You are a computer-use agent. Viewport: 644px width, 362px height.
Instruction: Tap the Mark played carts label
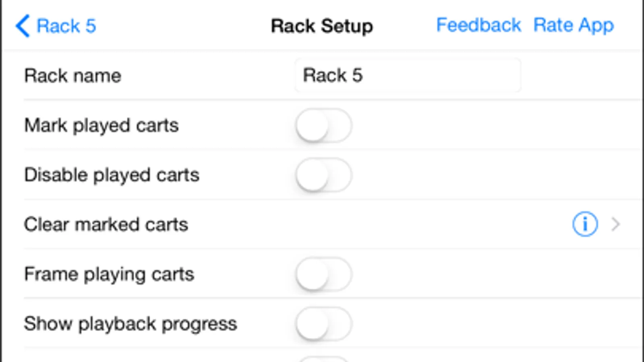(101, 125)
